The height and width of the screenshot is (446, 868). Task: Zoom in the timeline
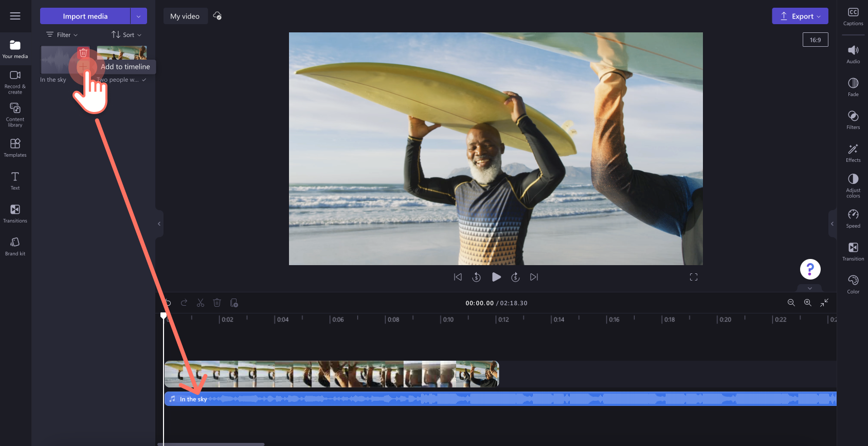tap(808, 303)
